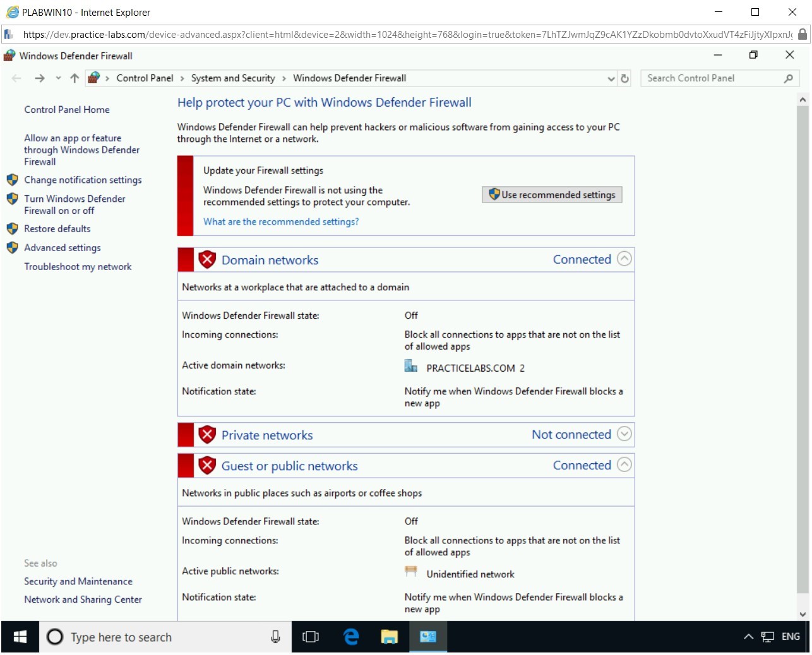Click the Task View taskbar icon
The image size is (812, 655).
click(311, 637)
